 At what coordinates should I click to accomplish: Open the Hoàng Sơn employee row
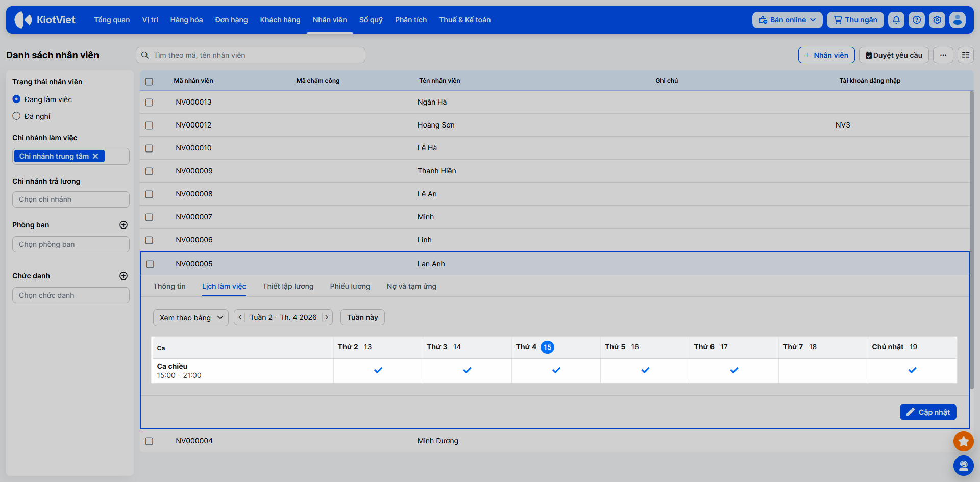coord(554,125)
